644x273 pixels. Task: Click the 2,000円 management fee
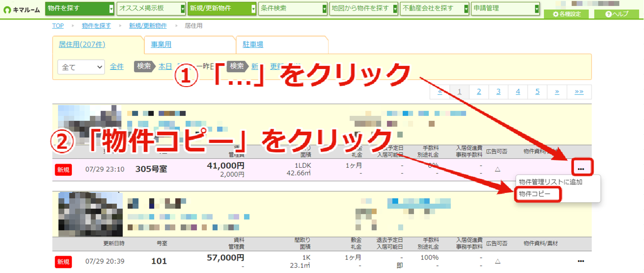232,174
